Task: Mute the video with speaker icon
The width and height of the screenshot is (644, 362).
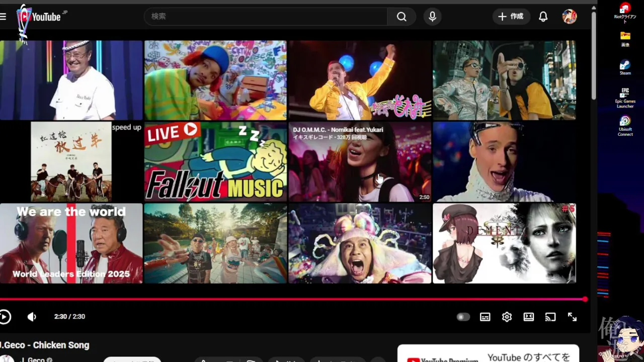Action: 32,317
